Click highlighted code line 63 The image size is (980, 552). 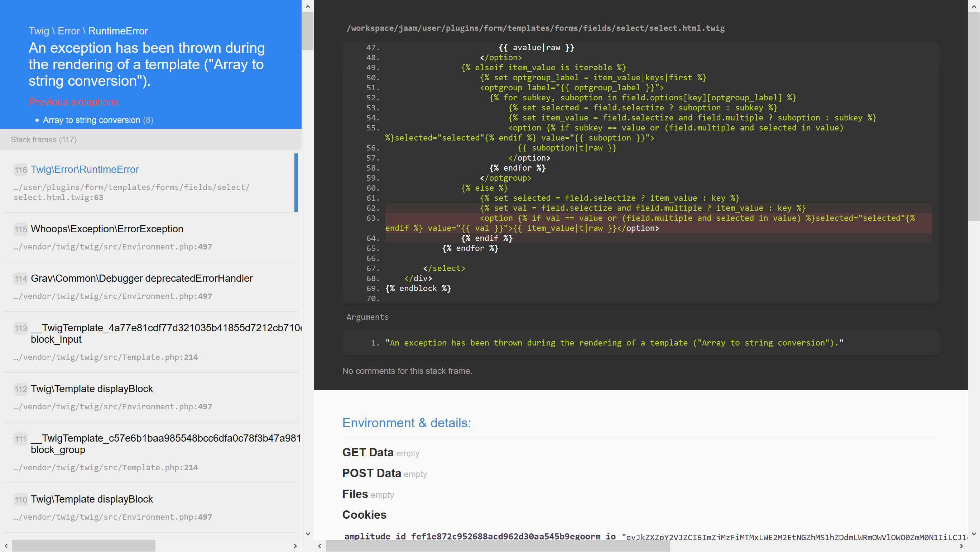pyautogui.click(x=659, y=223)
